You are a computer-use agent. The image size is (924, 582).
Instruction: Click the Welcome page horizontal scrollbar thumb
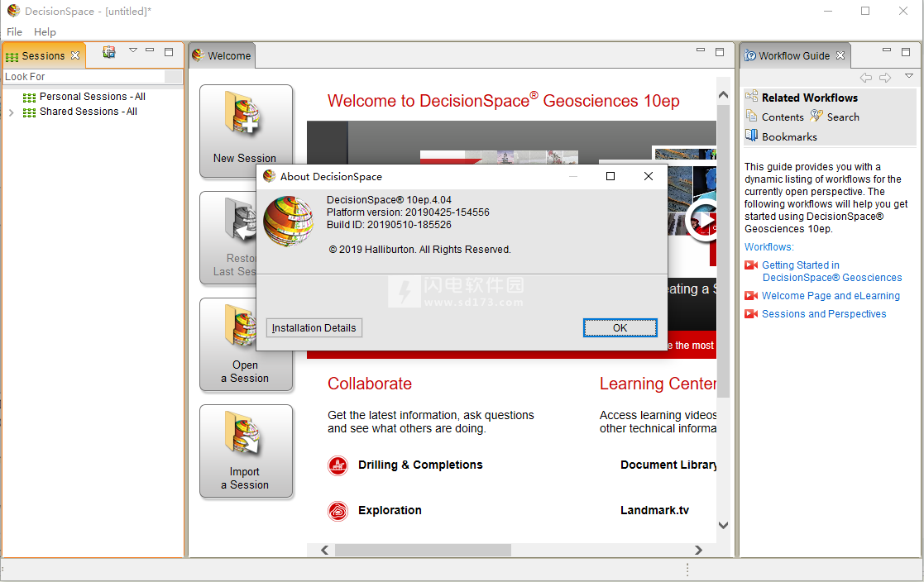tap(423, 551)
